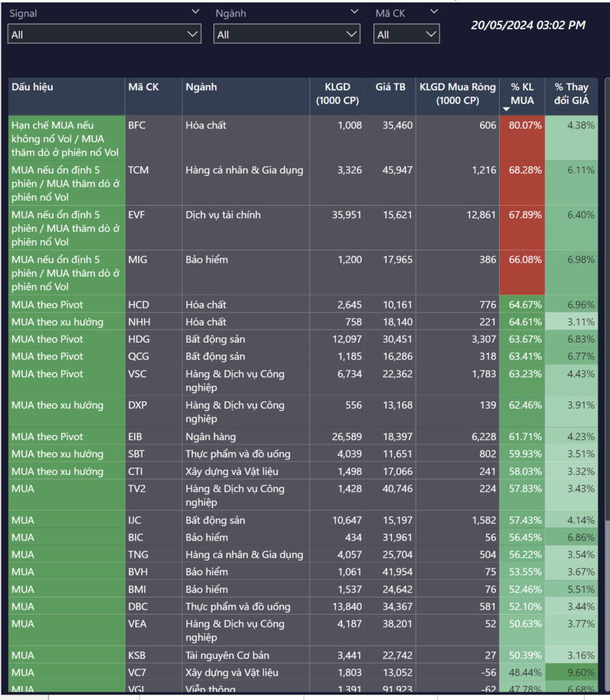Click the red 80.07% cell
The width and height of the screenshot is (610, 700).
(524, 126)
